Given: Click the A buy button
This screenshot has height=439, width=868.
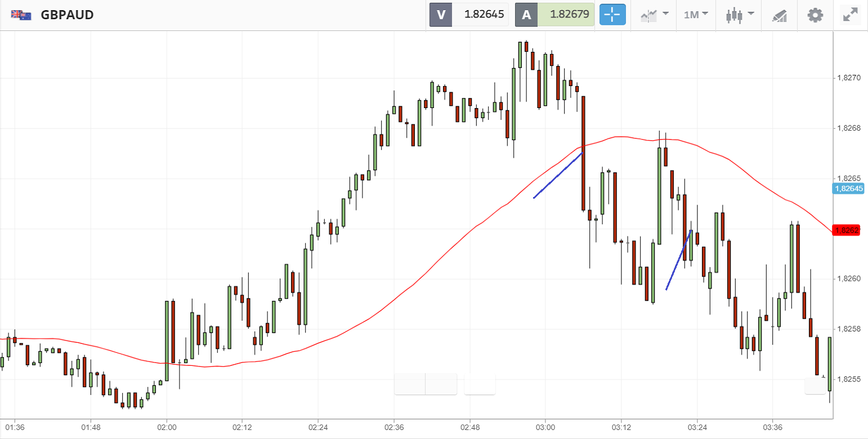Looking at the screenshot, I should 526,15.
